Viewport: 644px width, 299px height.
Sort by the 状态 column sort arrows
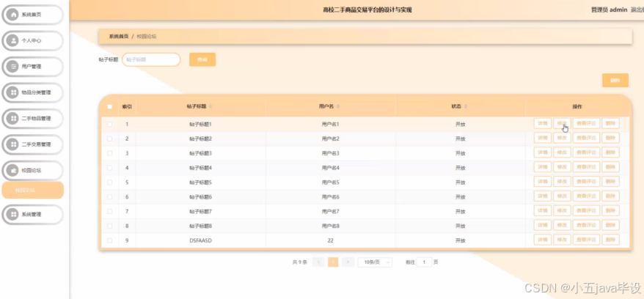coord(466,107)
